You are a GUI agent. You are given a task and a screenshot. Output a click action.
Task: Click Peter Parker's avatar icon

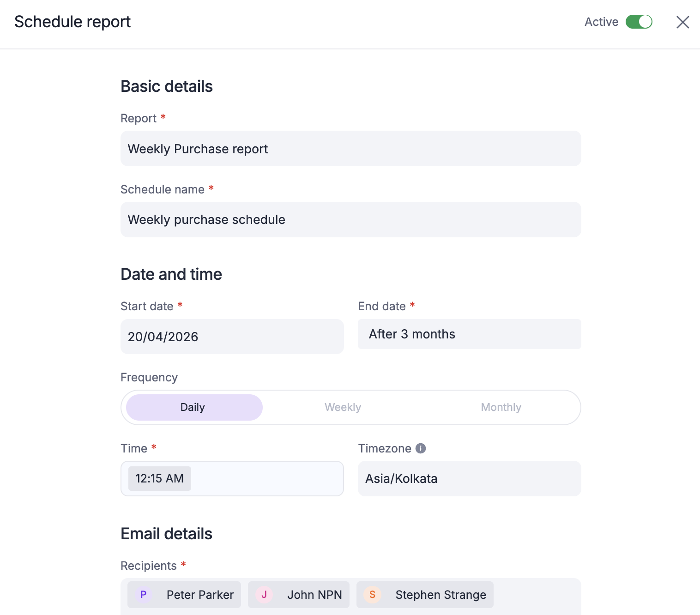pyautogui.click(x=144, y=595)
